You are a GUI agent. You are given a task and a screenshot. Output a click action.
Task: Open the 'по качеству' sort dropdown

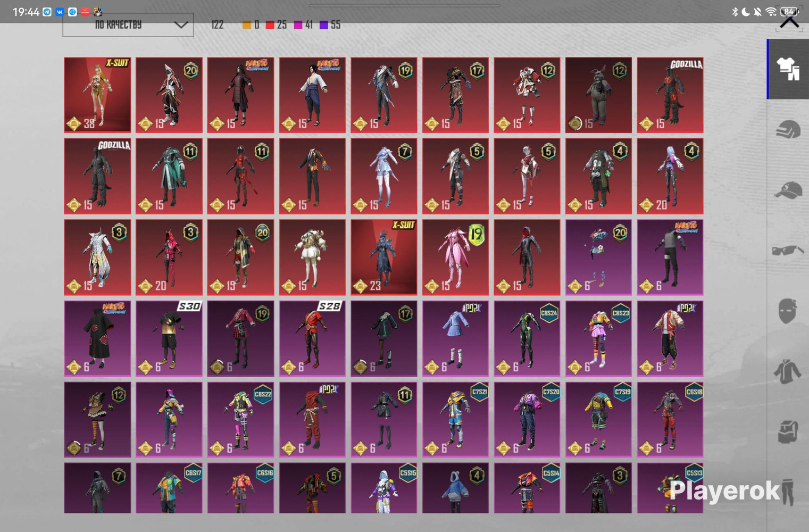click(x=128, y=25)
